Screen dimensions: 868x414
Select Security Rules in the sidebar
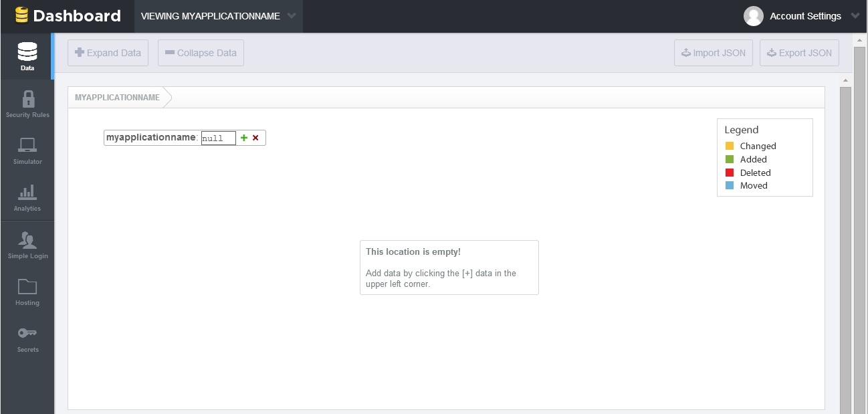tap(27, 104)
